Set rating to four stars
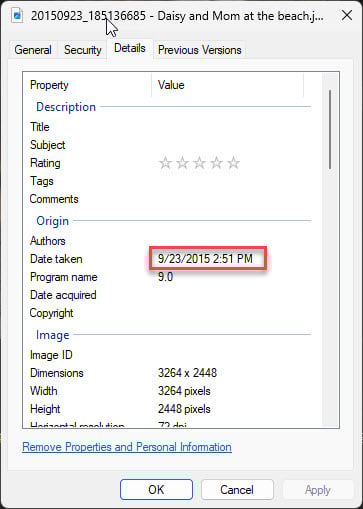The width and height of the screenshot is (363, 509). [216, 163]
